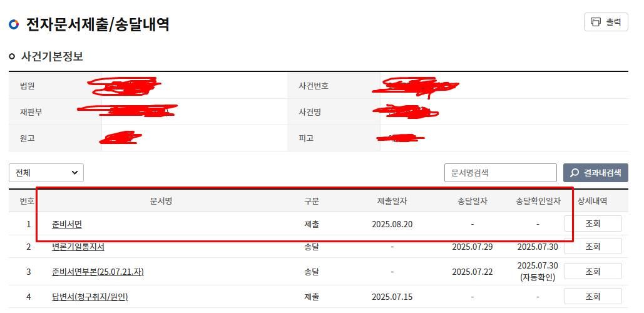Open the 답변서(청구취지/원인) link
644x313 pixels.
point(89,297)
